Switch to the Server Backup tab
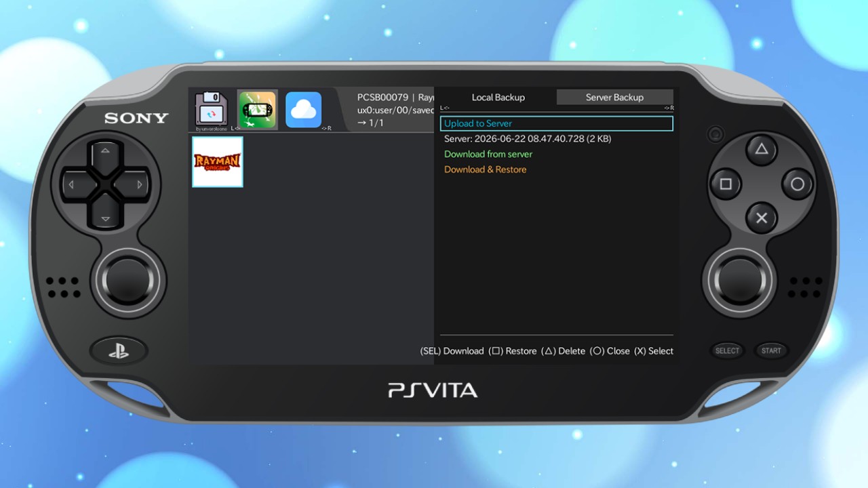Viewport: 868px width, 488px height. pyautogui.click(x=615, y=98)
